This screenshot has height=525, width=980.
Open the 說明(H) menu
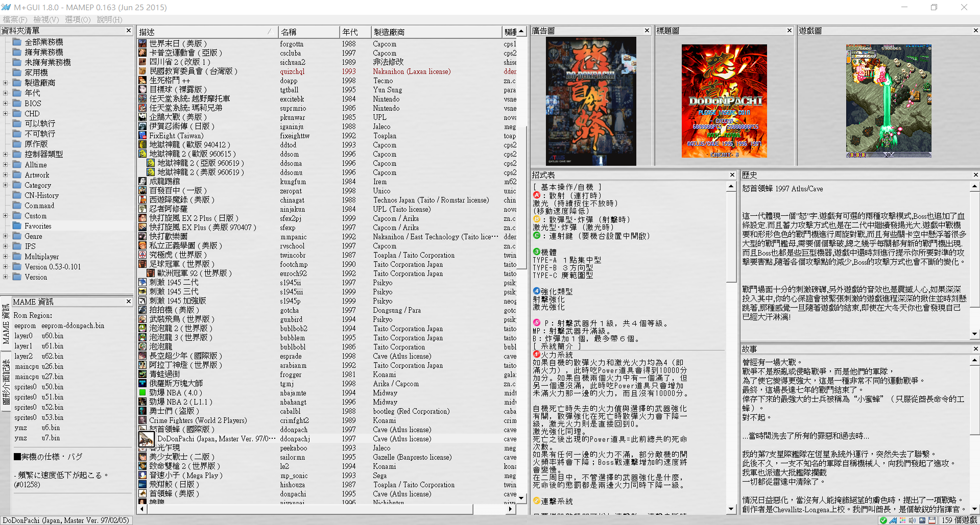[x=109, y=19]
